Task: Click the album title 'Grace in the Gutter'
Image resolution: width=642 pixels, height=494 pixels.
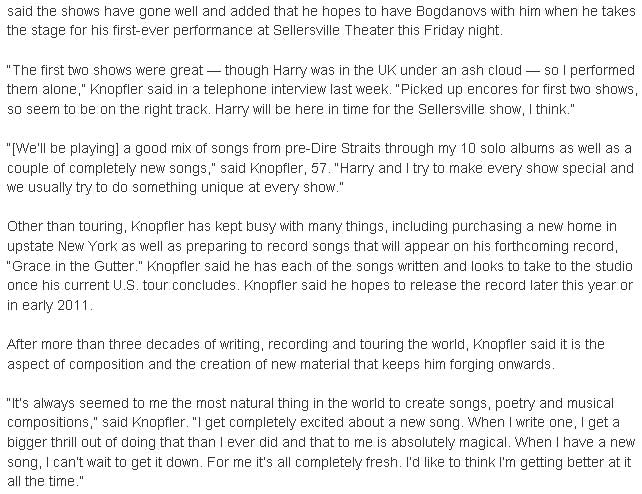Action: click(73, 266)
